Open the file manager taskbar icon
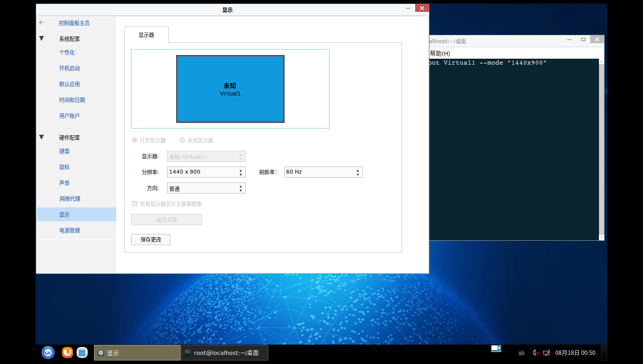The height and width of the screenshot is (364, 643). (82, 352)
